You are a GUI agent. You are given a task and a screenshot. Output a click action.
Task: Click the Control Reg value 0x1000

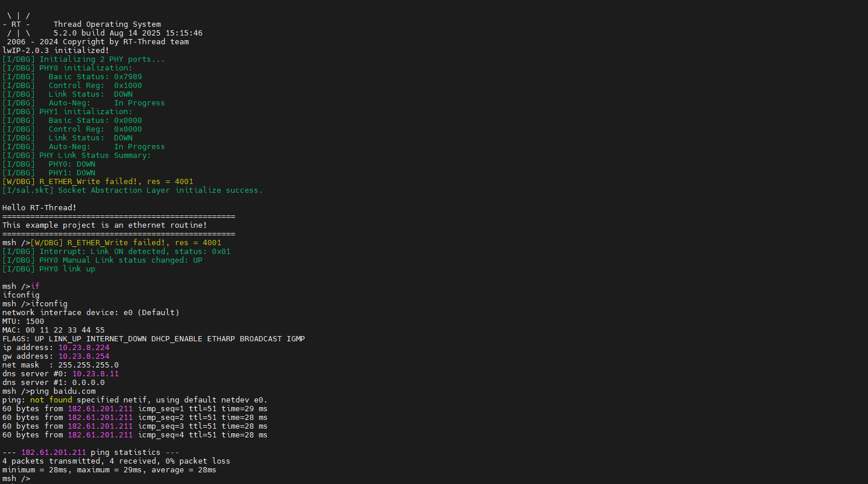[128, 86]
